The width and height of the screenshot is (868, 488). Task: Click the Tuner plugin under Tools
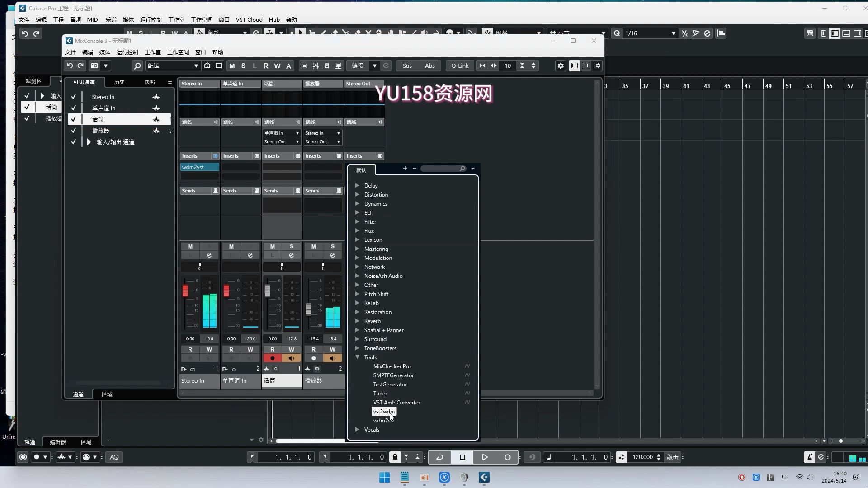(x=380, y=393)
